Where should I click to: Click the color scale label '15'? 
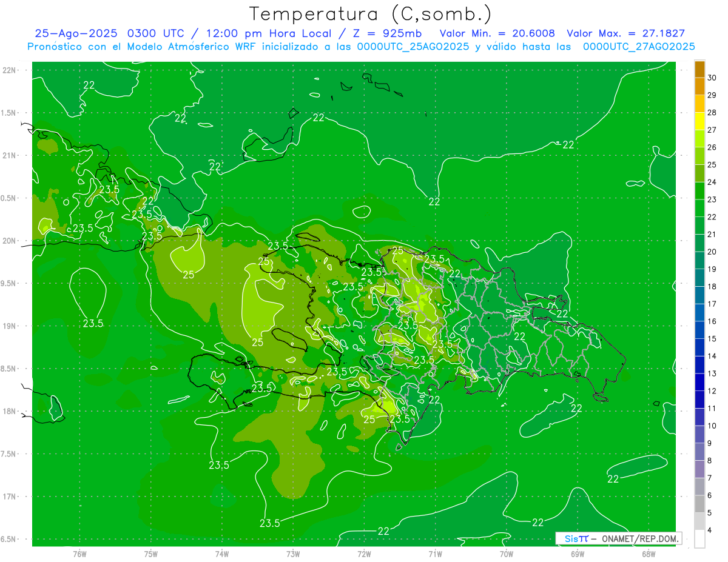pyautogui.click(x=712, y=339)
